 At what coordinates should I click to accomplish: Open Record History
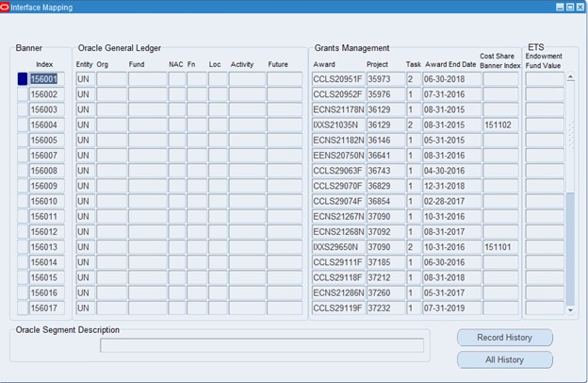point(504,338)
